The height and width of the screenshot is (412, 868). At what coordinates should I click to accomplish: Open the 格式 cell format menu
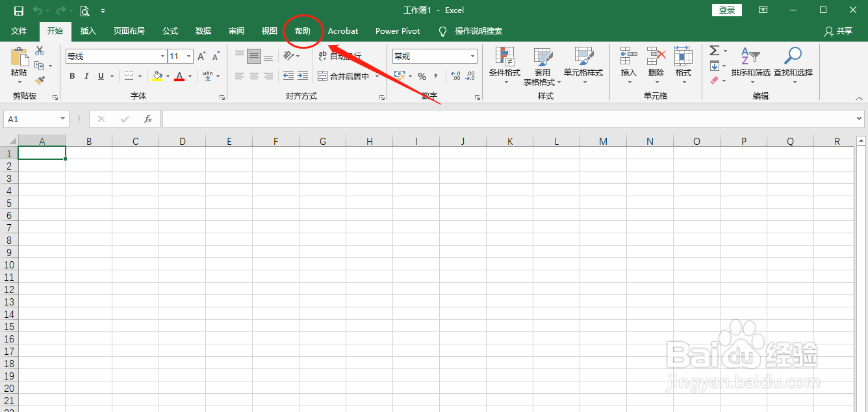(x=683, y=66)
